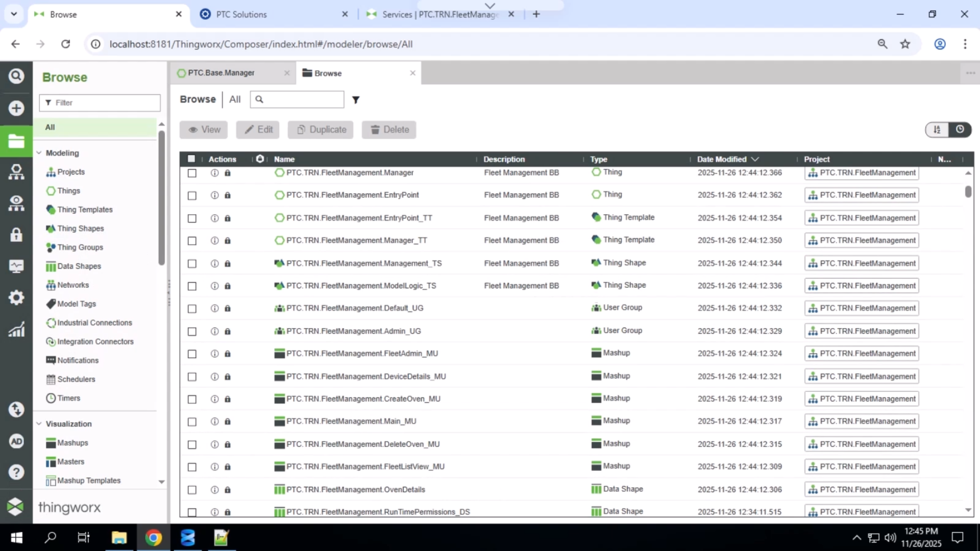
Task: Click the table scroll down arrow
Action: click(968, 510)
